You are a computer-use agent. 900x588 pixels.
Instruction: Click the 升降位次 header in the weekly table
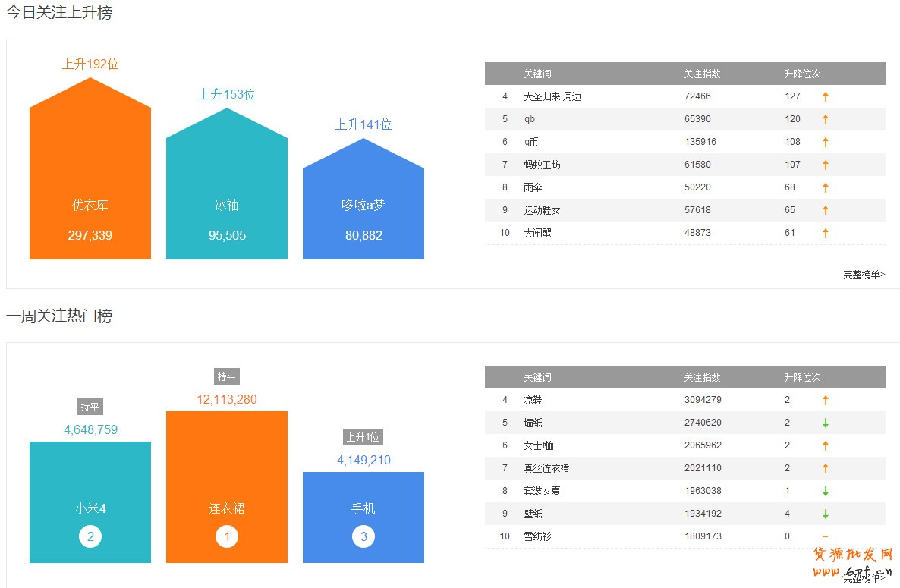coord(803,377)
